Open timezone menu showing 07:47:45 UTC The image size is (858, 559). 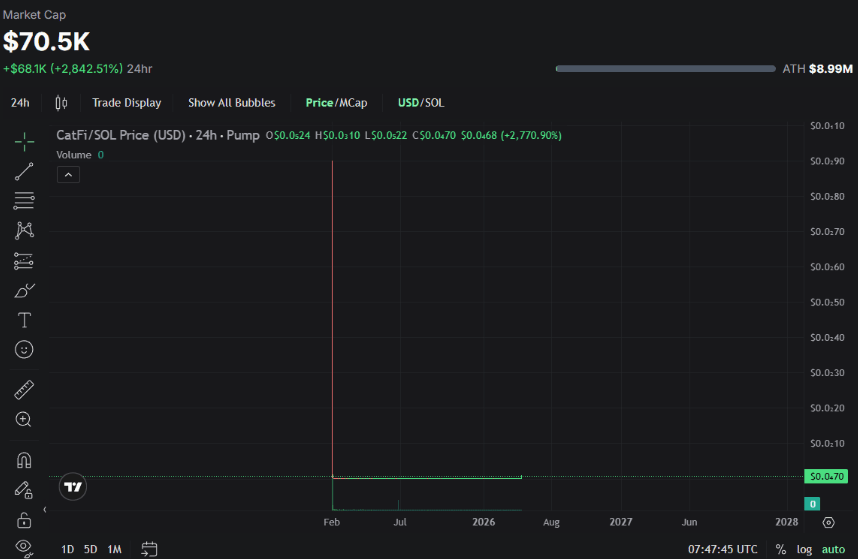click(x=722, y=549)
